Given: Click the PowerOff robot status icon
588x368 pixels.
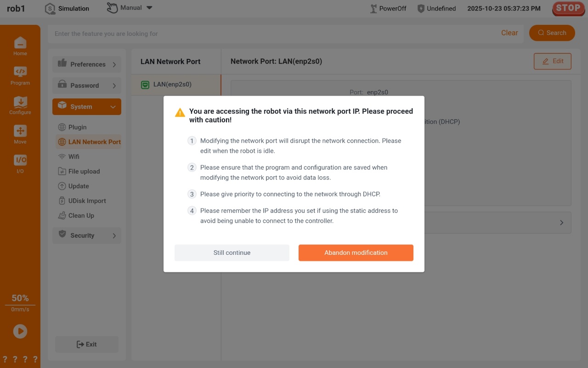Looking at the screenshot, I should (x=374, y=8).
